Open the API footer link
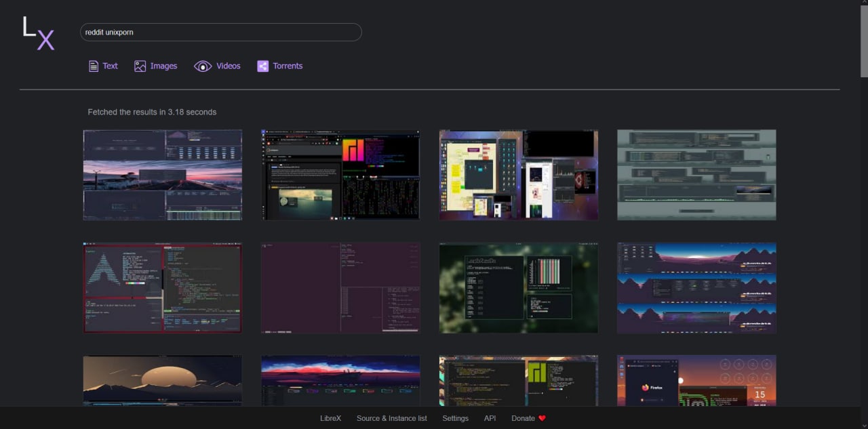868x429 pixels. [490, 418]
